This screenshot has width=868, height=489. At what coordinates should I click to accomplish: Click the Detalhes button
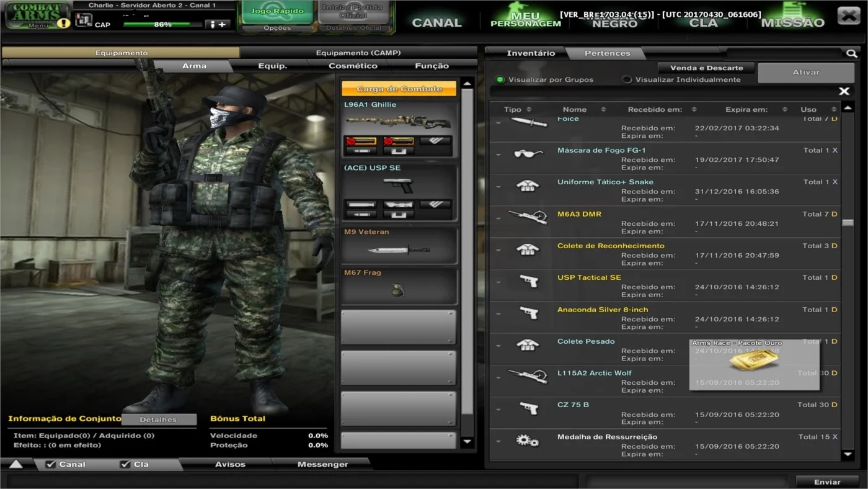pyautogui.click(x=158, y=419)
